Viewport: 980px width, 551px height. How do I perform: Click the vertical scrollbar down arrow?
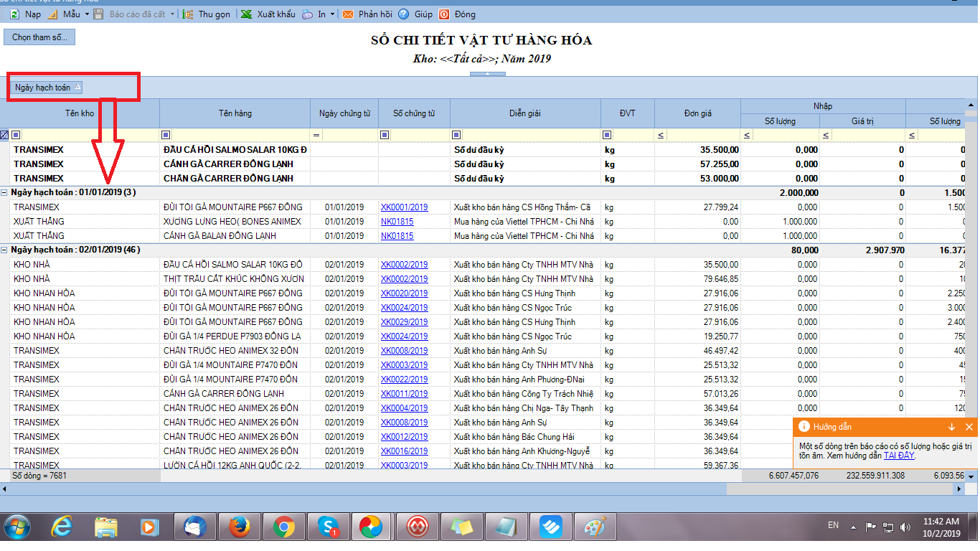[x=971, y=476]
